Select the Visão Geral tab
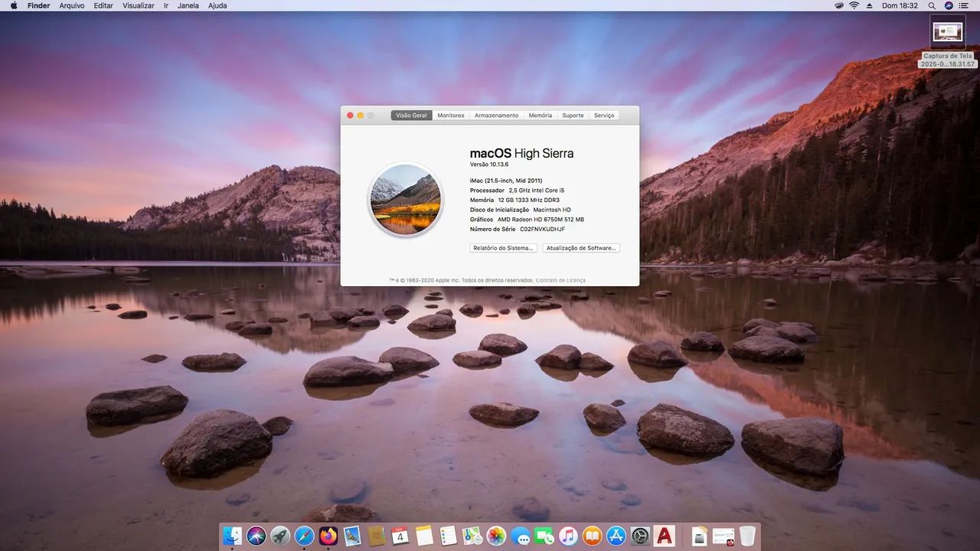Viewport: 980px width, 551px height. click(x=411, y=116)
